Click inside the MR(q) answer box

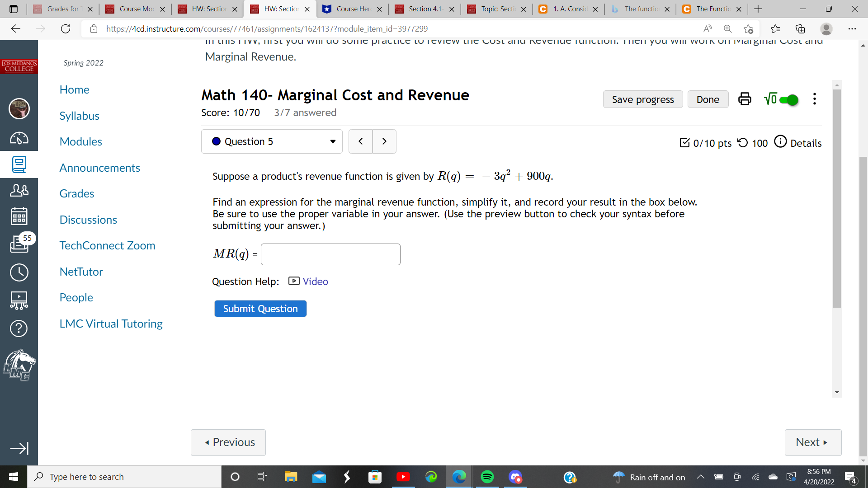coord(330,254)
